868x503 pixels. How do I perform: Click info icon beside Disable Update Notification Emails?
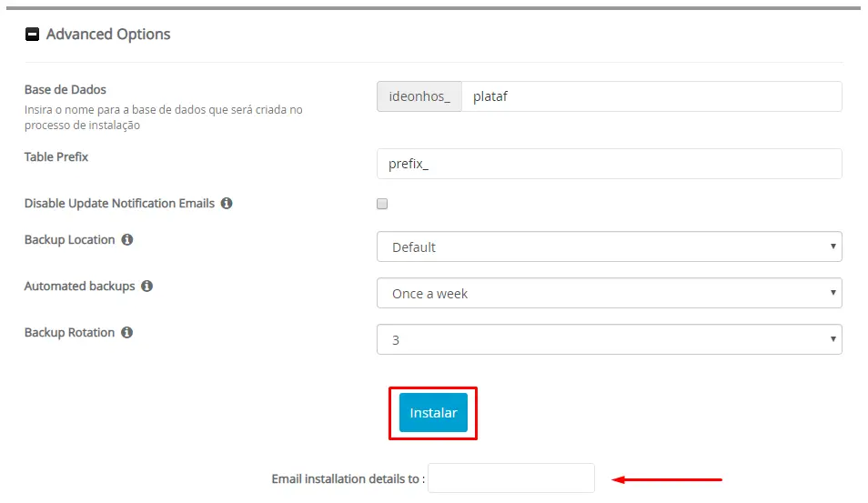click(x=227, y=204)
